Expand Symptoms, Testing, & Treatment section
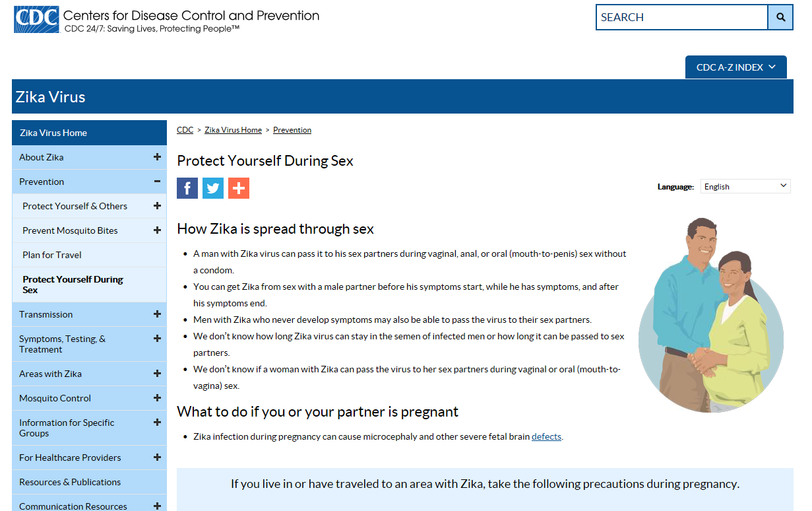 coord(157,339)
